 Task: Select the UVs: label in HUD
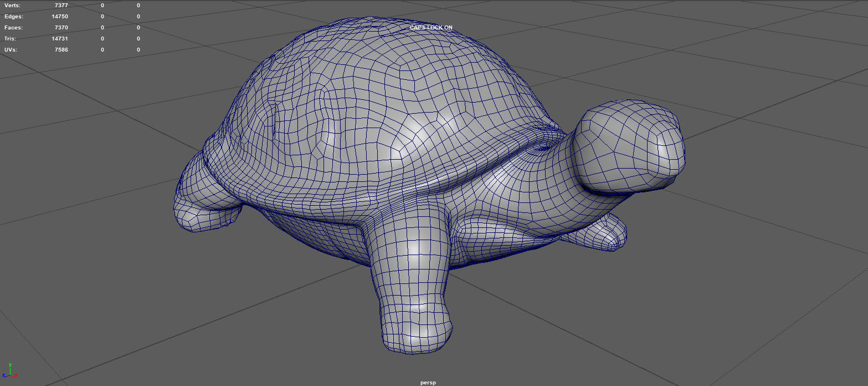(11, 50)
